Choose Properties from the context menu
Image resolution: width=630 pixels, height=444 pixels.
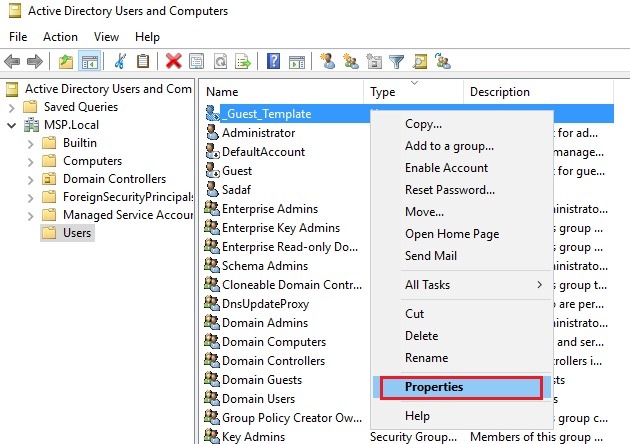coord(434,387)
